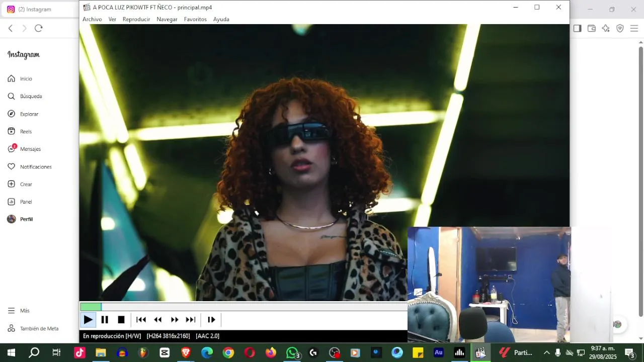The height and width of the screenshot is (362, 644).
Task: Open También de Meta in Instagram
Action: [x=33, y=328]
